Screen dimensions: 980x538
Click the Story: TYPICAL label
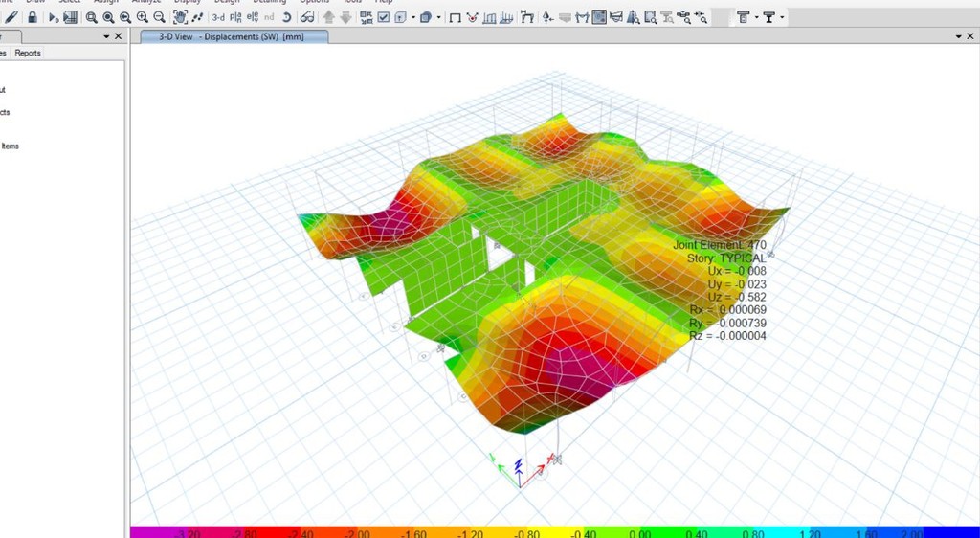click(x=726, y=258)
